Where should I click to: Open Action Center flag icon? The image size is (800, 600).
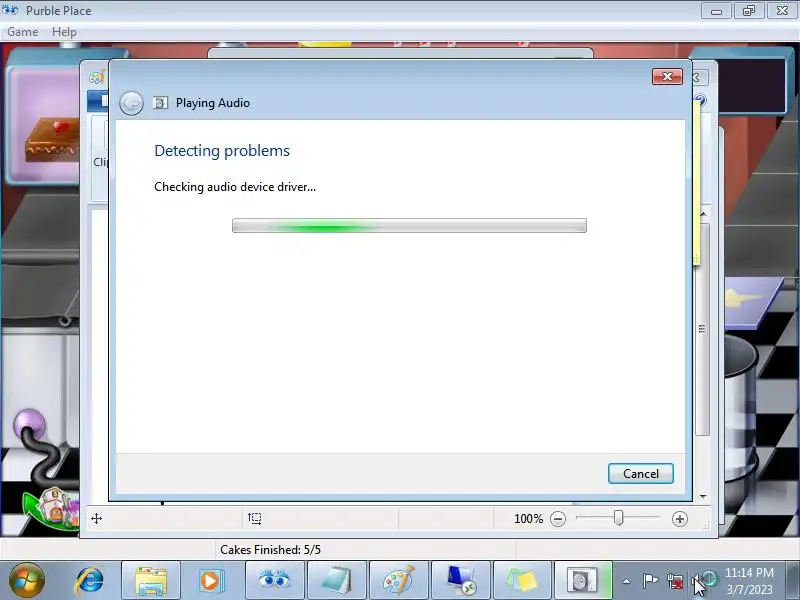point(650,580)
